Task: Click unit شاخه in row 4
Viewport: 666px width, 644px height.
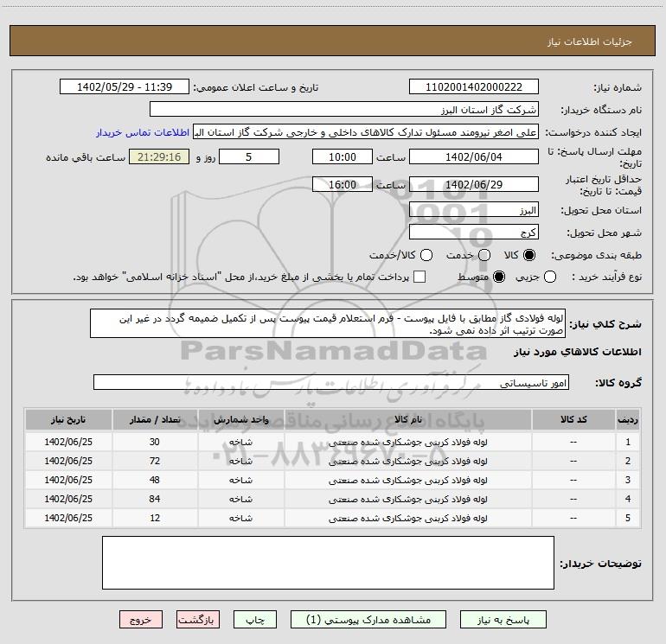Action: click(240, 499)
